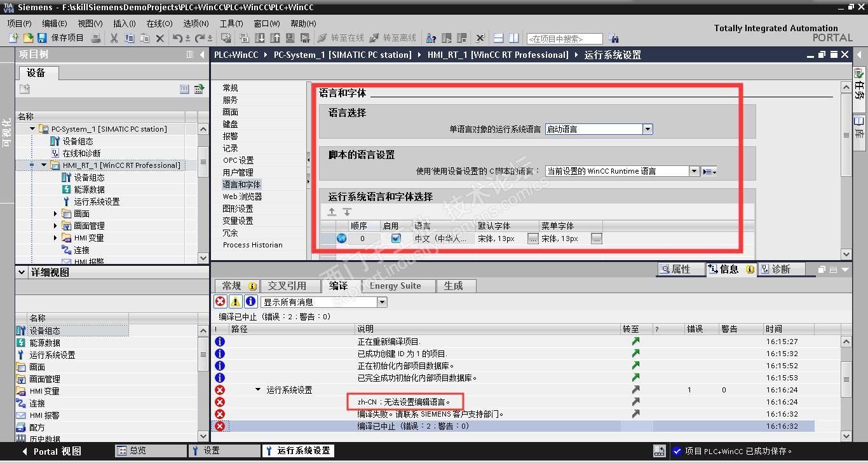Select 运行系统设置 in project tree
The width and height of the screenshot is (868, 463).
97,202
